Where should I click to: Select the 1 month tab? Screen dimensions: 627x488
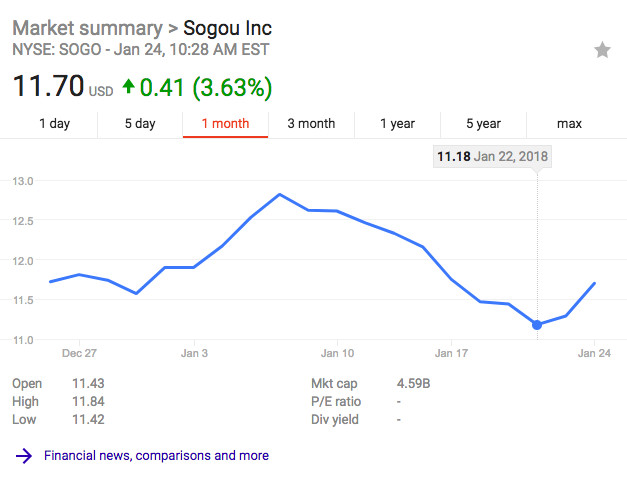[225, 124]
